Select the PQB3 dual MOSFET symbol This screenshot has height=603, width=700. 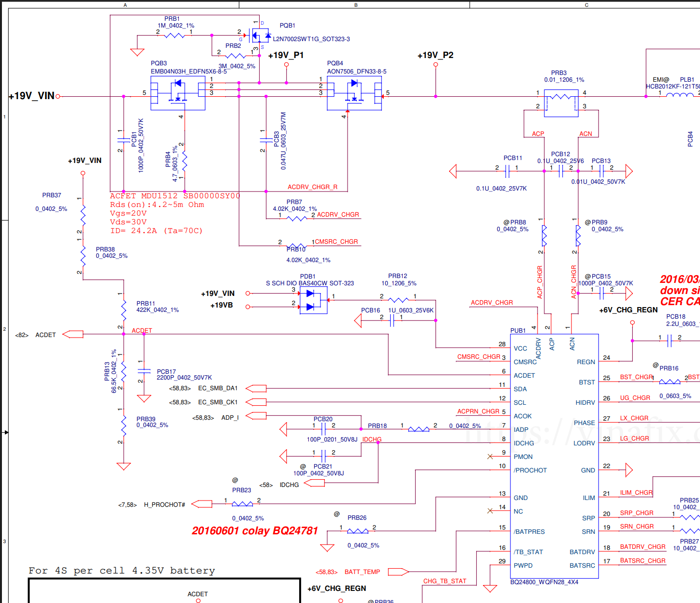point(178,93)
